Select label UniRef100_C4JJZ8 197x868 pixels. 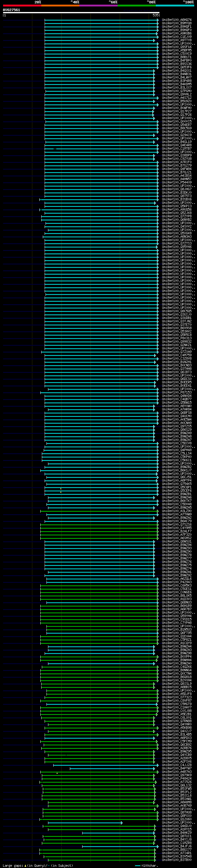pos(177,765)
